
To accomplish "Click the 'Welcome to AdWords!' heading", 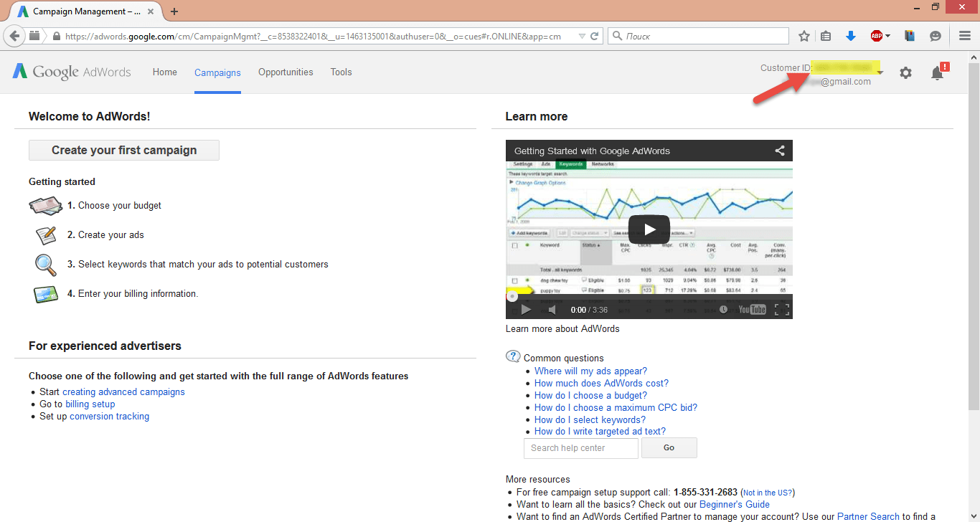I will (90, 116).
